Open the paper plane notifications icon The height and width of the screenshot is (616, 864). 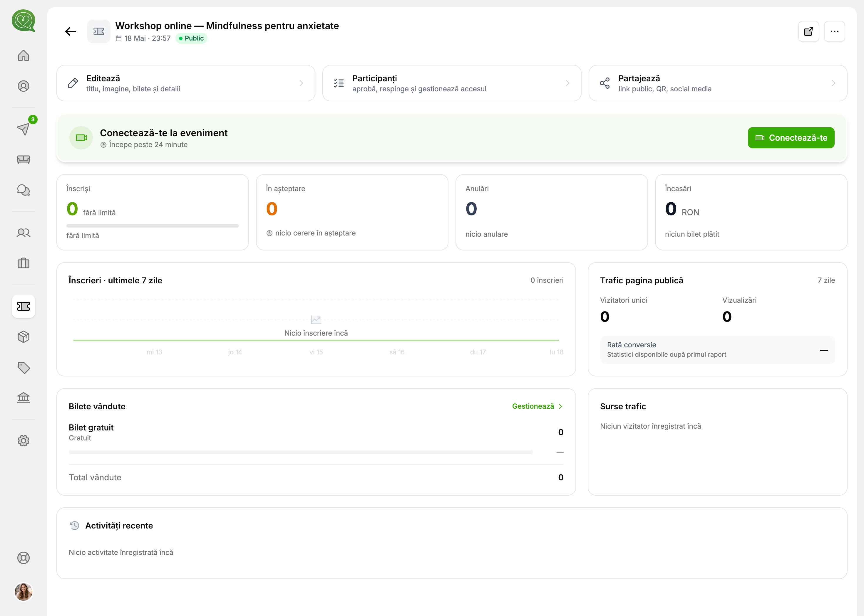tap(24, 129)
